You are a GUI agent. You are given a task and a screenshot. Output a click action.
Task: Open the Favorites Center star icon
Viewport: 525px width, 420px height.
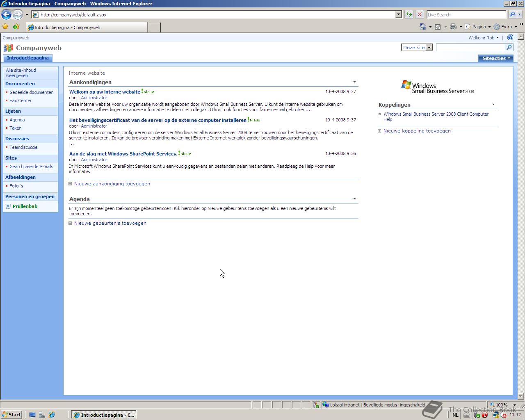pos(5,27)
